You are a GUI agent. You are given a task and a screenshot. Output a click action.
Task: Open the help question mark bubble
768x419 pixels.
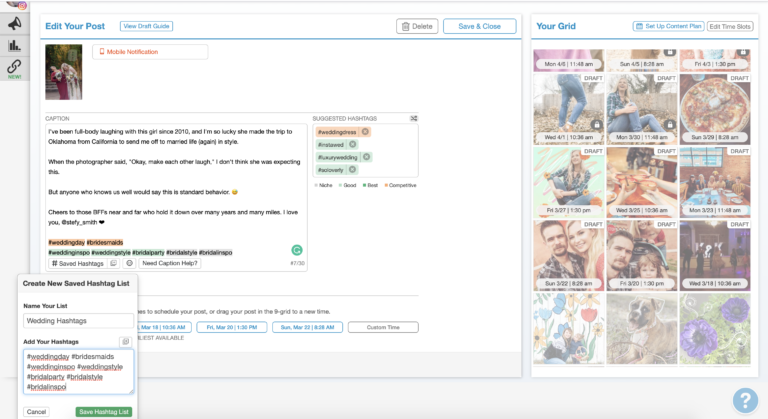tap(745, 400)
